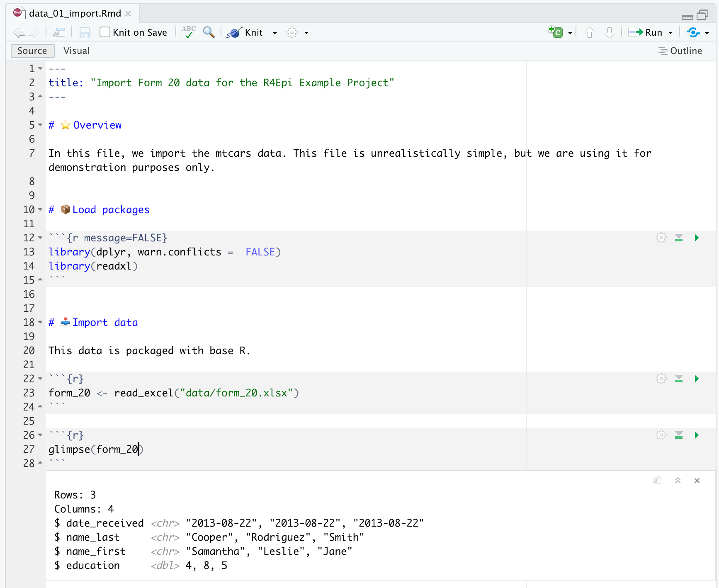Open chunk options for read_excel chunk

tap(661, 379)
